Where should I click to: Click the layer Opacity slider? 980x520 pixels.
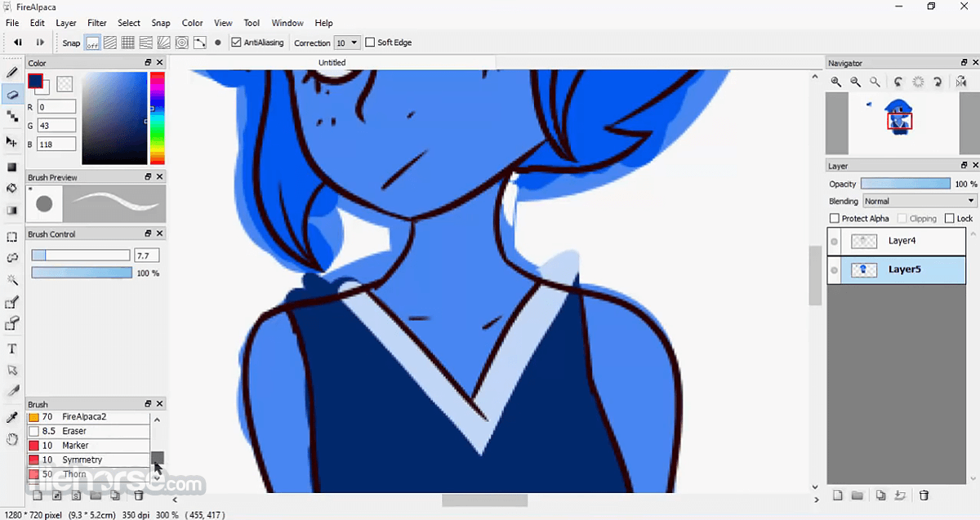tap(906, 184)
